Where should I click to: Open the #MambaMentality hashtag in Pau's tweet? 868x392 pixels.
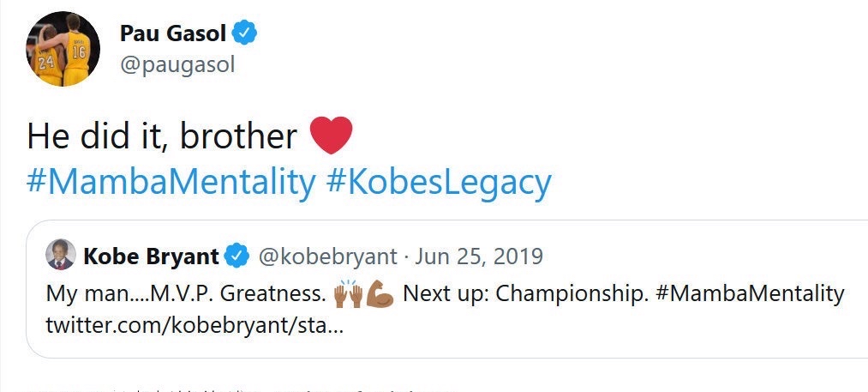[171, 182]
